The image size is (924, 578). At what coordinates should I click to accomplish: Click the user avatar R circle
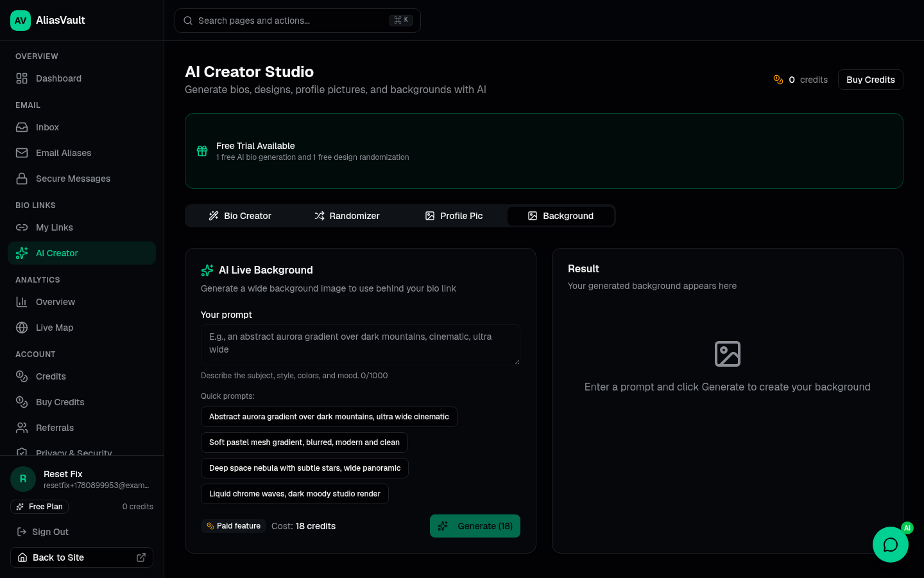point(23,479)
